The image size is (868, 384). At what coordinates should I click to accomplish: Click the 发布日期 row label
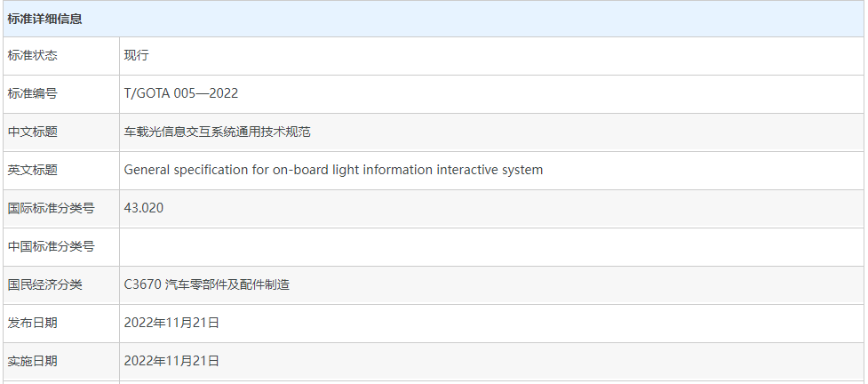tap(33, 323)
